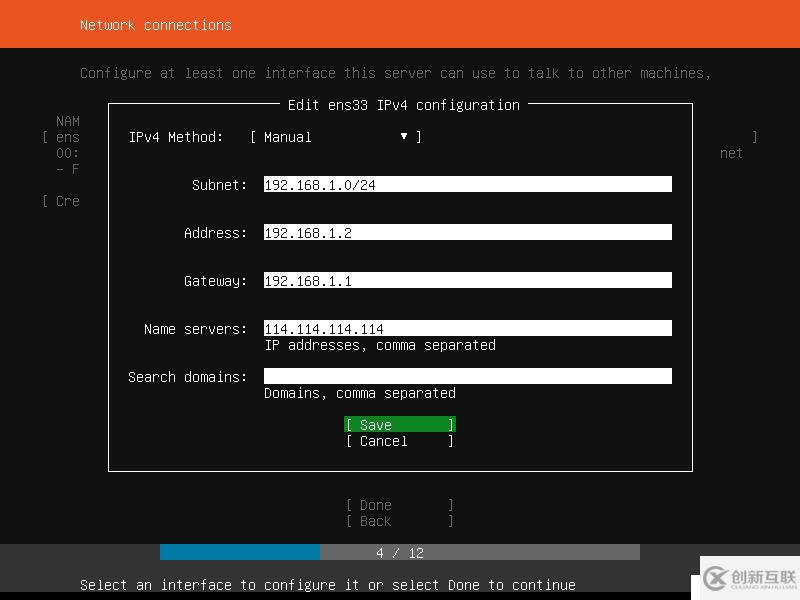Cancel the IPv4 configuration dialog
This screenshot has width=800, height=600.
click(399, 441)
